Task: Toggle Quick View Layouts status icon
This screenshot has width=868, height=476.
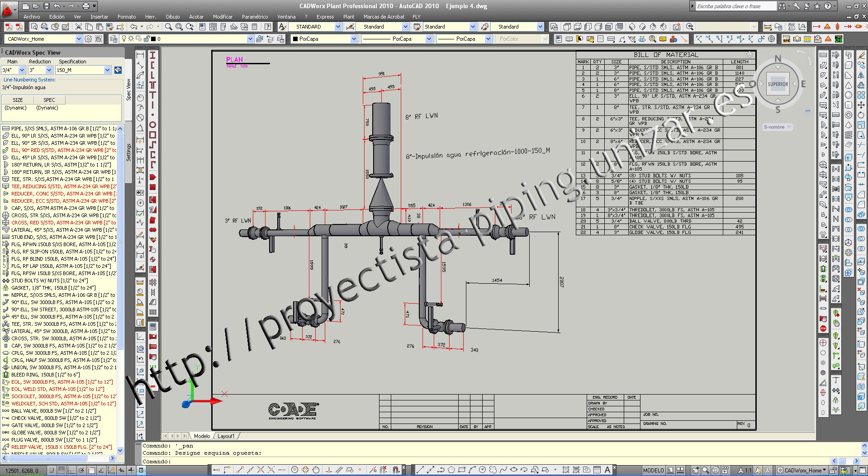Action: point(680,470)
